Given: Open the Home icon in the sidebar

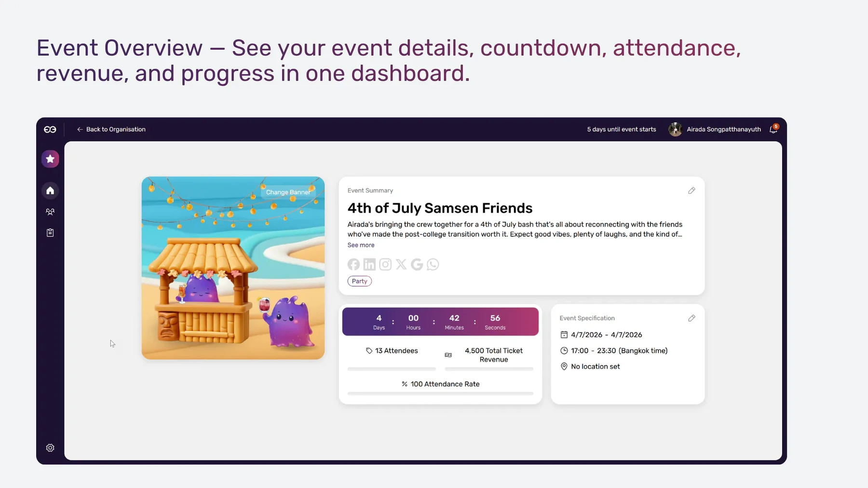Looking at the screenshot, I should [x=50, y=191].
